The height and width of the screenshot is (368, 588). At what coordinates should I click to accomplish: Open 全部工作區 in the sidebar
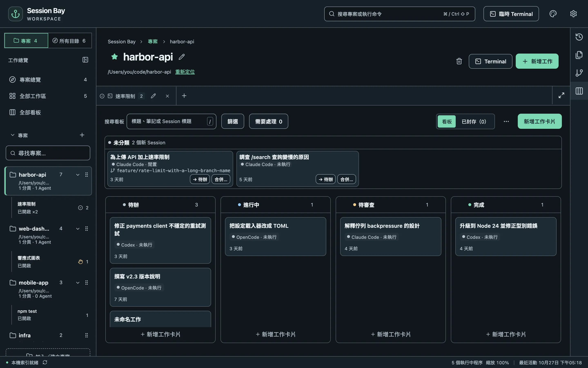(48, 96)
